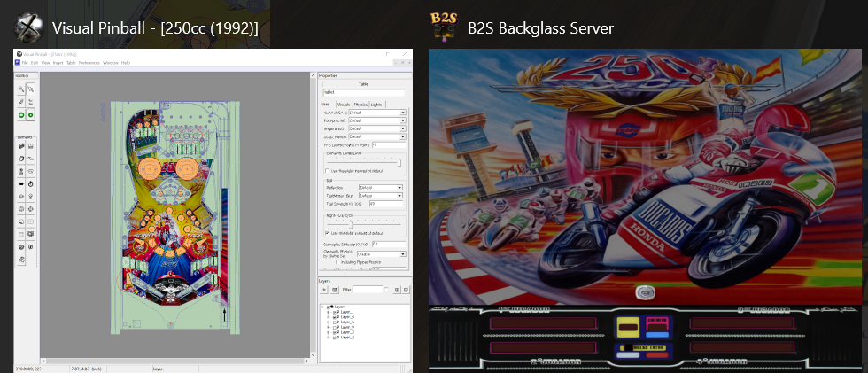The width and height of the screenshot is (868, 373).
Task: Pick the Decal element tool
Action: (x=21, y=221)
